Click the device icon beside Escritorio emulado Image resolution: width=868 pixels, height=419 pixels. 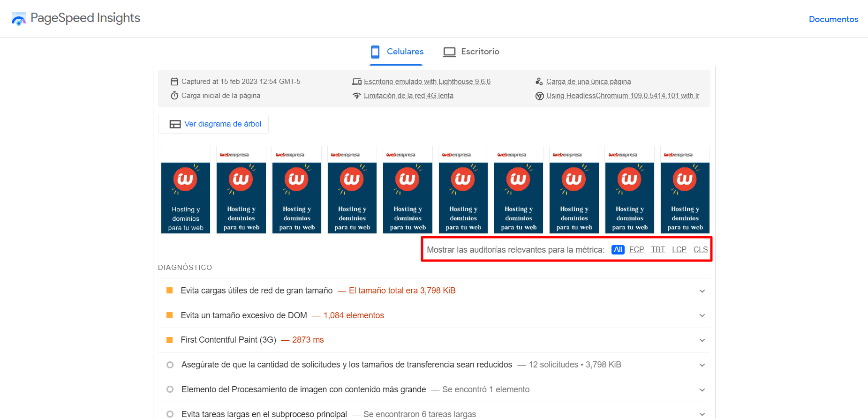click(x=357, y=82)
